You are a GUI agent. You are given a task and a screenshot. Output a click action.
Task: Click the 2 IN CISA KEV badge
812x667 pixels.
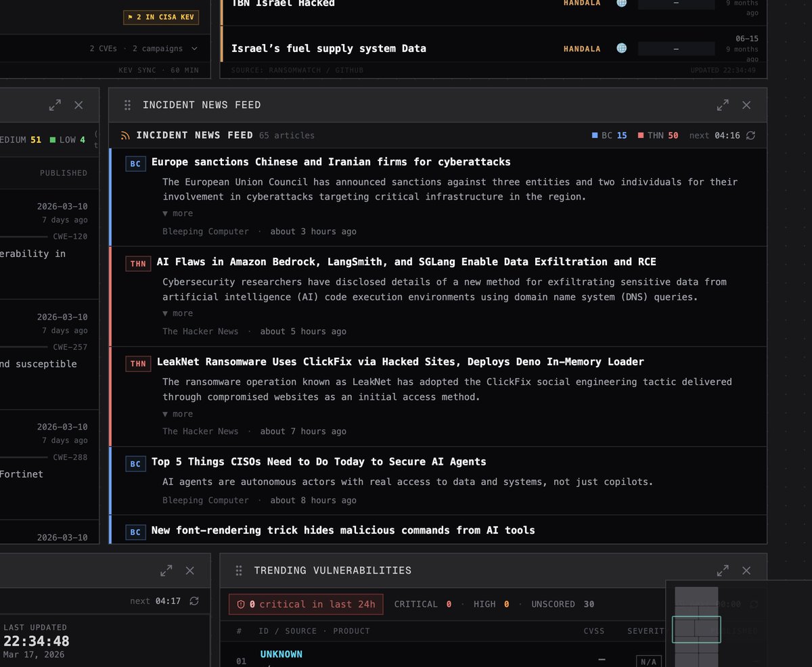click(161, 17)
